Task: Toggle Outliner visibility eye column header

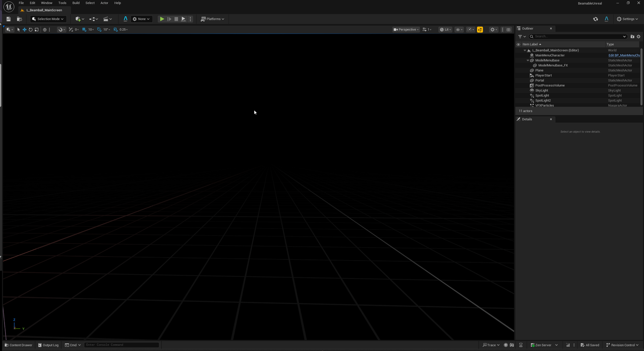Action: 518,44
